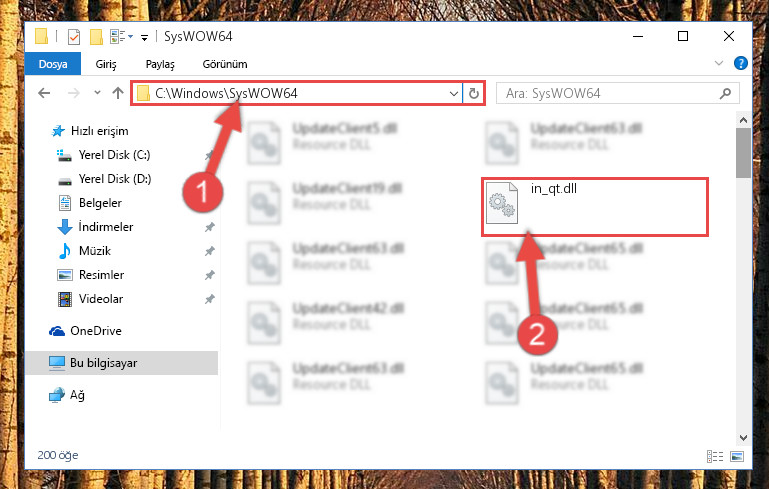This screenshot has width=769, height=489.
Task: Switch to large icons view icon
Action: [737, 456]
